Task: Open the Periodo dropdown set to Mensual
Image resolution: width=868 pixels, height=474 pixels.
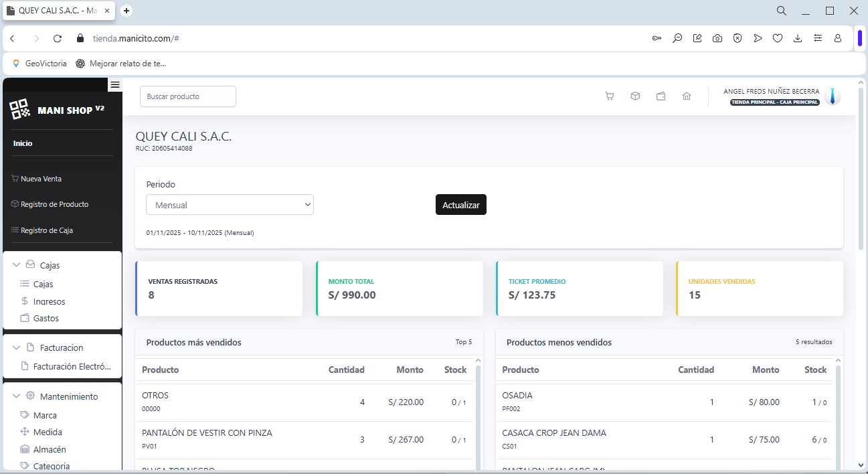Action: pyautogui.click(x=230, y=205)
